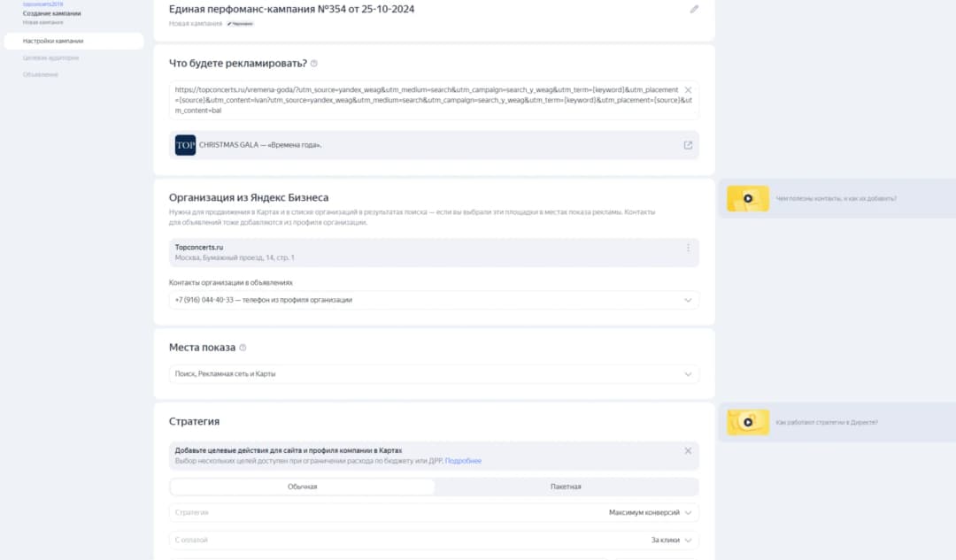This screenshot has width=956, height=560.
Task: Select the Topconcerts.ru organization card
Action: click(434, 252)
